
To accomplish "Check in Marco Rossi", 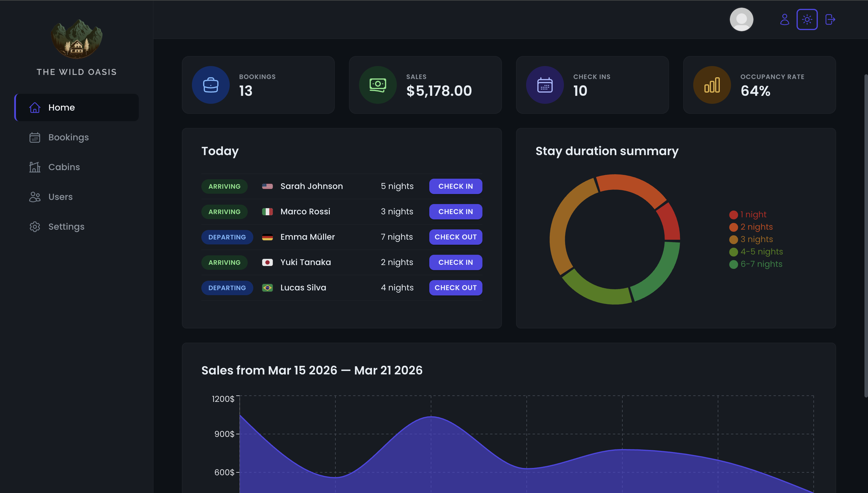I will click(x=455, y=212).
